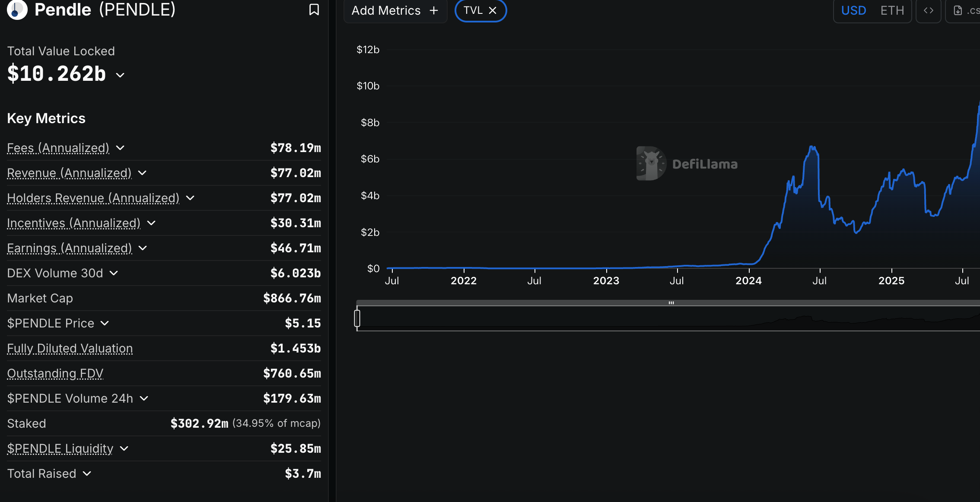Expand Incentives (Annualized) details
980x502 pixels.
pyautogui.click(x=151, y=223)
